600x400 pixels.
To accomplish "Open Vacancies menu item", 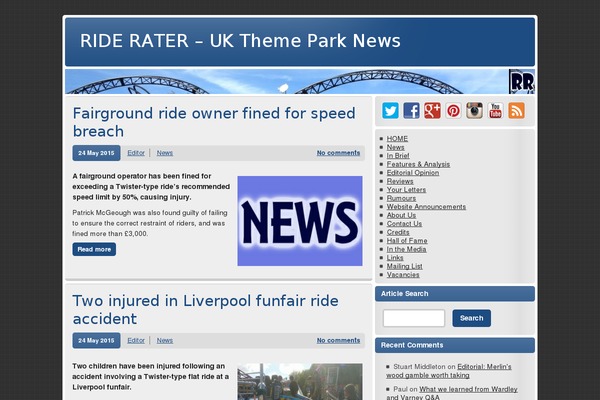I will pyautogui.click(x=403, y=274).
